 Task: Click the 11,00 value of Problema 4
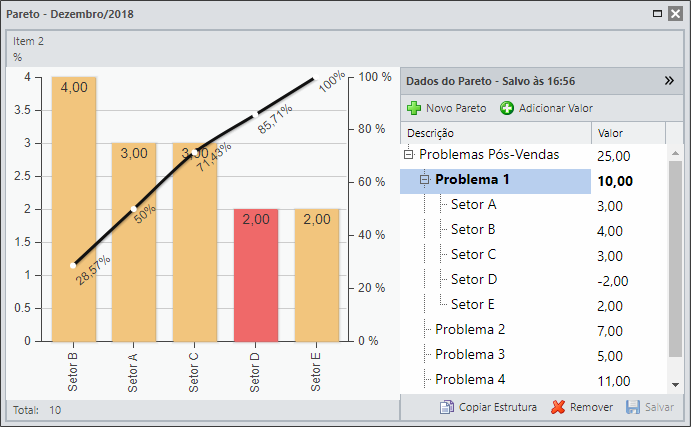pos(614,381)
